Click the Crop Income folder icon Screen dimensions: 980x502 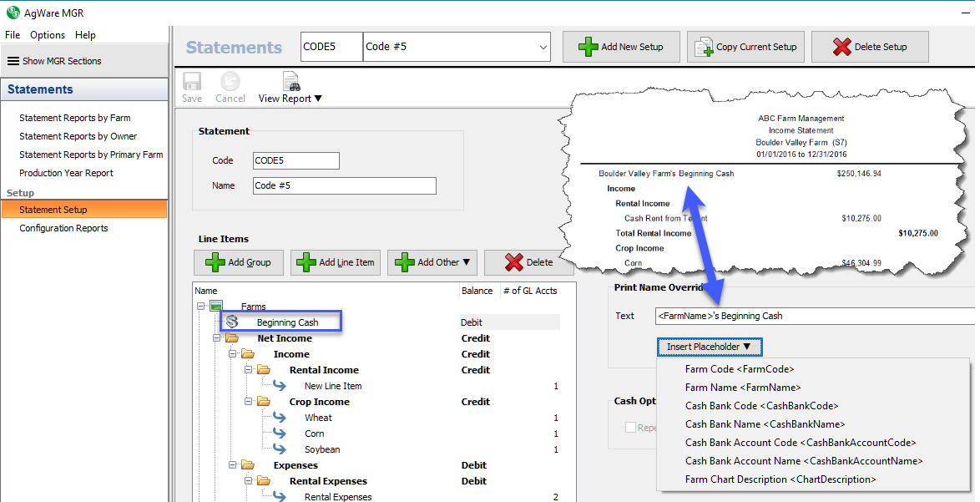click(x=264, y=402)
